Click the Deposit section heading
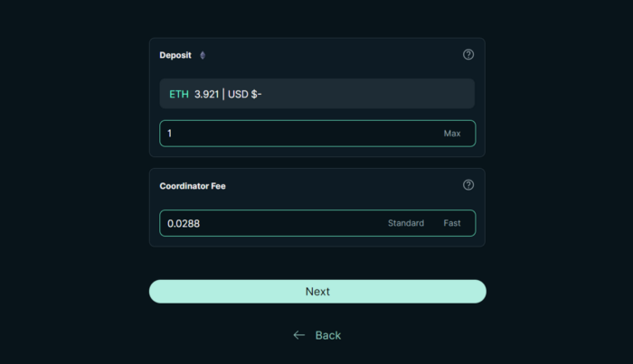Viewport: 633px width, 364px height. [175, 55]
